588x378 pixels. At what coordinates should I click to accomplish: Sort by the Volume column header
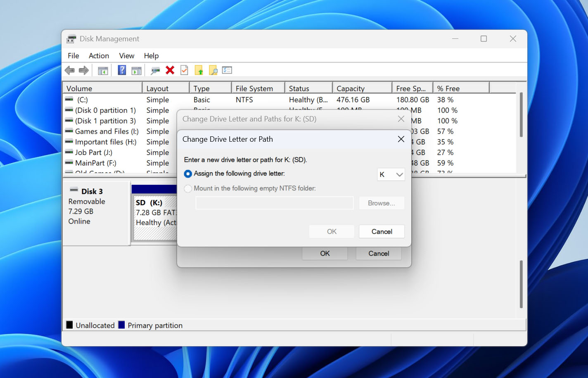[102, 88]
